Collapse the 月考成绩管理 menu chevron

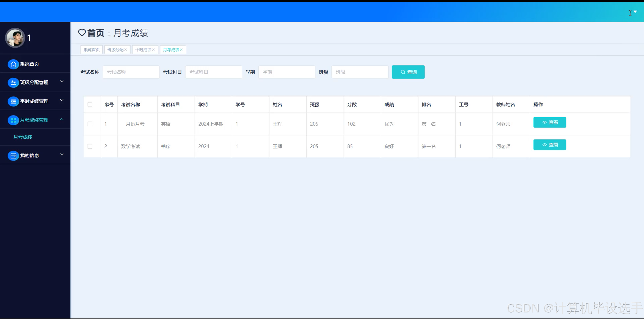coord(62,119)
